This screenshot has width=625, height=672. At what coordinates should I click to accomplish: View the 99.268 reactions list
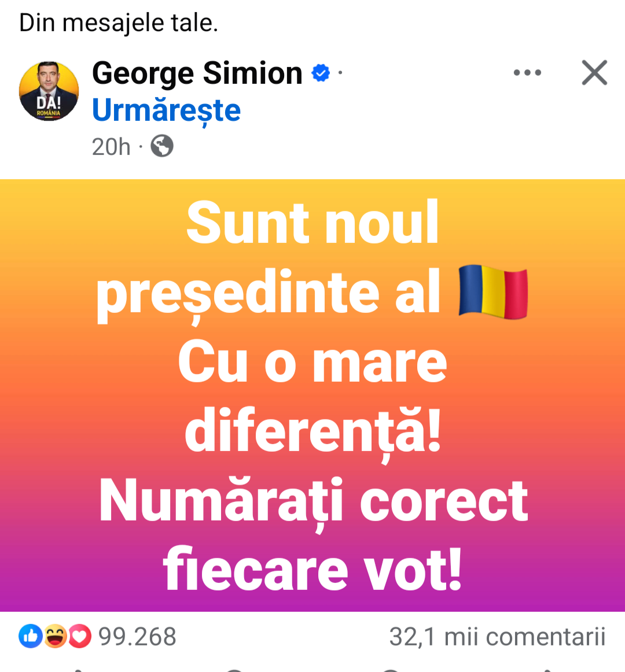137,637
